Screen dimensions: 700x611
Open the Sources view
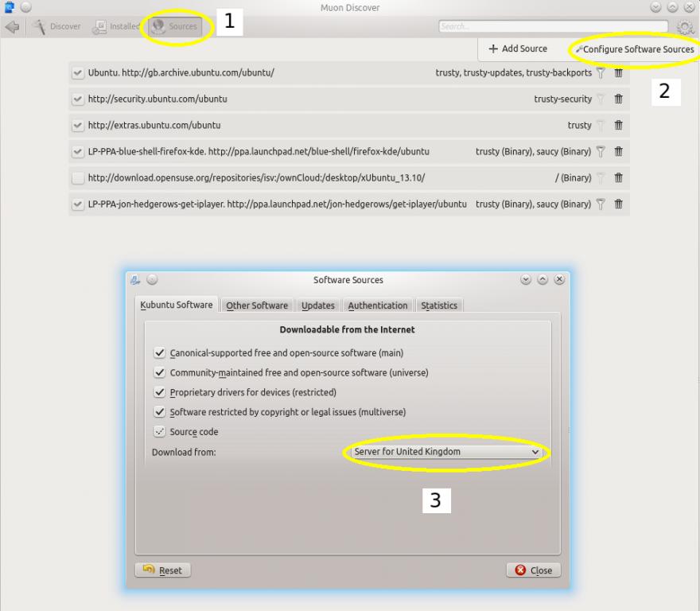[175, 27]
